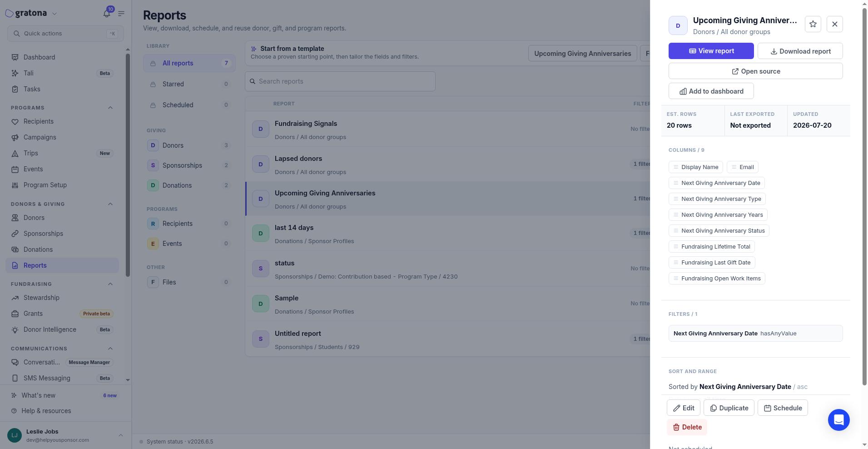This screenshot has width=868, height=449.
Task: Select the Lapsed donors report row
Action: (x=447, y=165)
